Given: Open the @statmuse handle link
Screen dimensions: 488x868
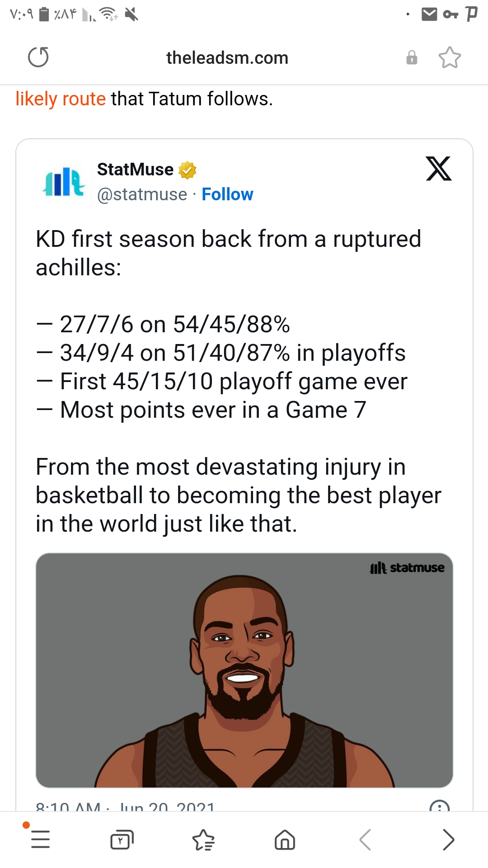Looking at the screenshot, I should coord(142,194).
